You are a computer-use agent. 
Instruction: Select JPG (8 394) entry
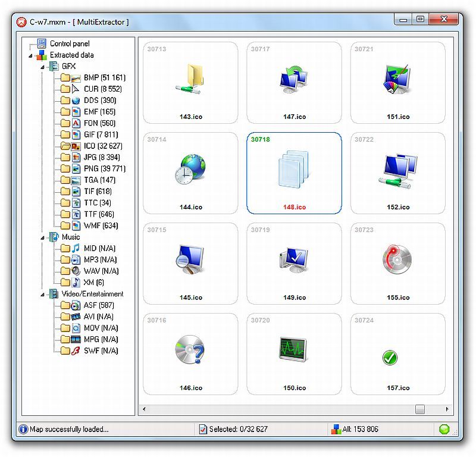(102, 157)
